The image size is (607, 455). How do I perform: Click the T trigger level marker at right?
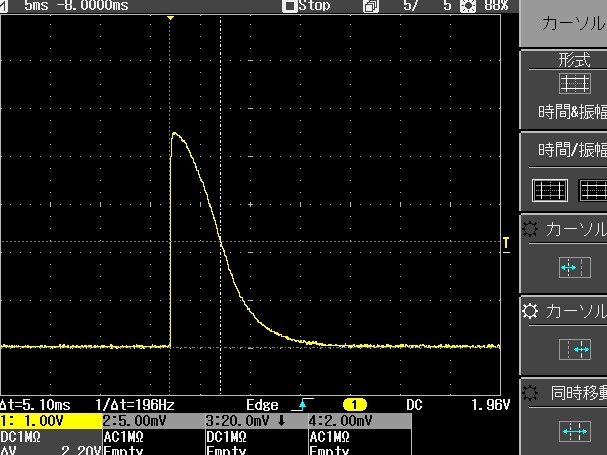click(506, 244)
